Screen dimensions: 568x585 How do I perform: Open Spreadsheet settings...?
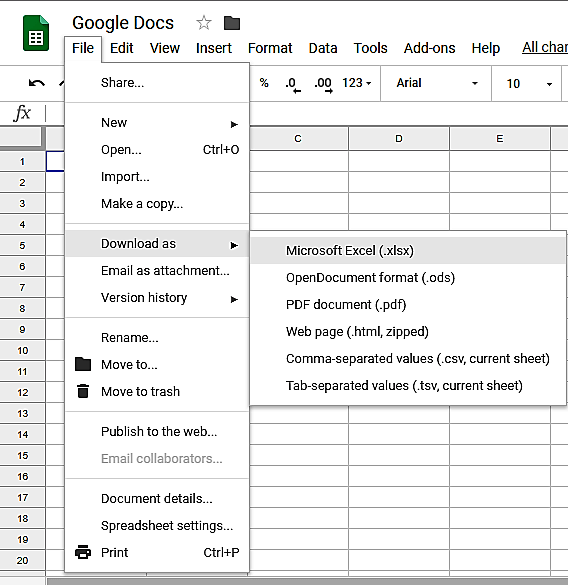point(157,525)
